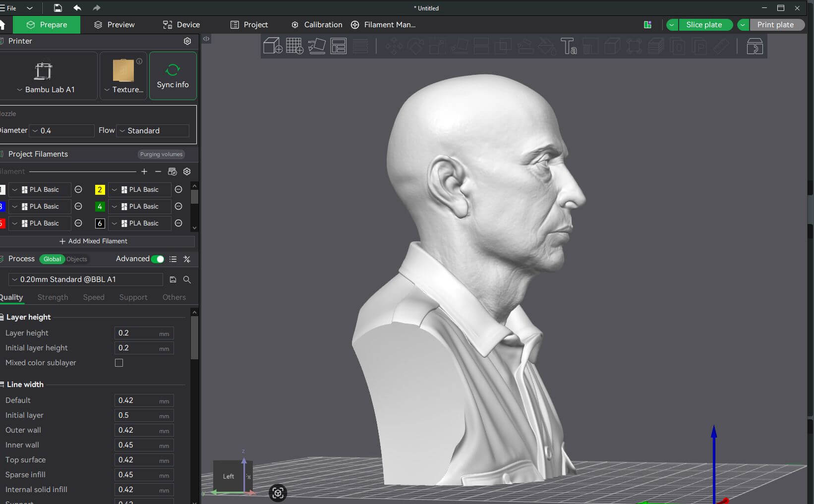The height and width of the screenshot is (504, 814).
Task: Open the Project tab
Action: click(x=249, y=25)
